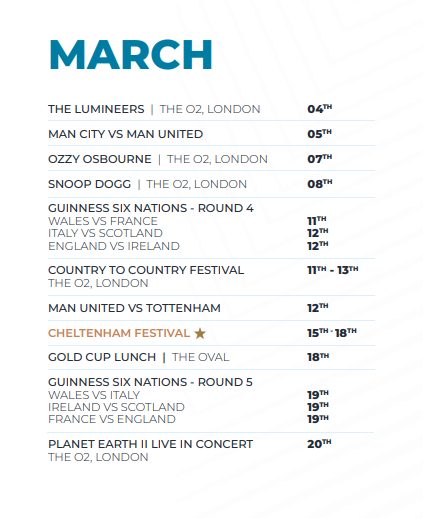The image size is (423, 518).
Task: Choose the Wales vs Italy match
Action: (x=94, y=395)
